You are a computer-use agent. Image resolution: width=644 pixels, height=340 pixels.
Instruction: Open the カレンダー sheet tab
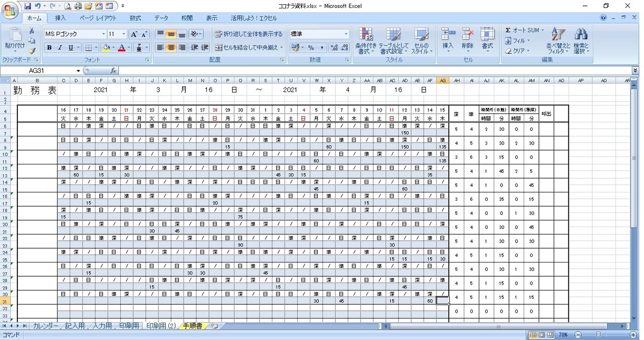point(45,326)
